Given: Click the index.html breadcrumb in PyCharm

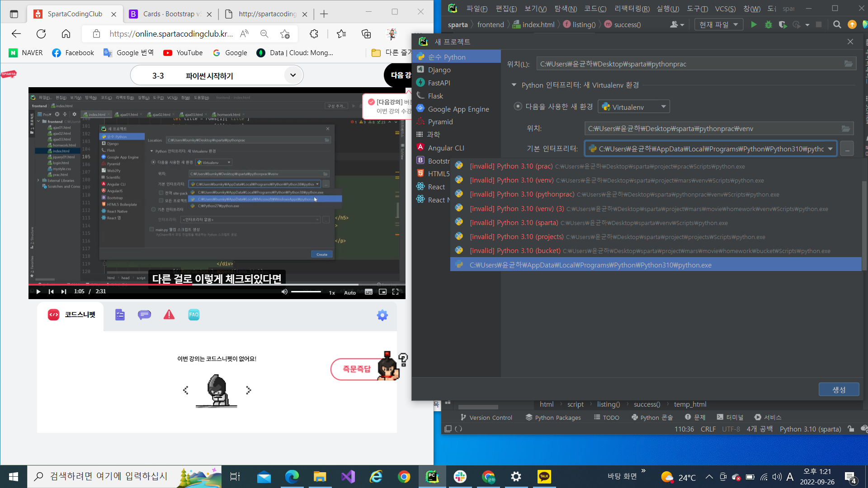Looking at the screenshot, I should click(533, 24).
